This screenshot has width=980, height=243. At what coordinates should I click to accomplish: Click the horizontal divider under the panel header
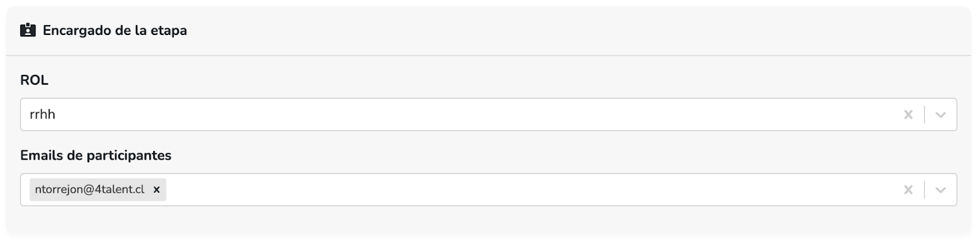tap(488, 56)
